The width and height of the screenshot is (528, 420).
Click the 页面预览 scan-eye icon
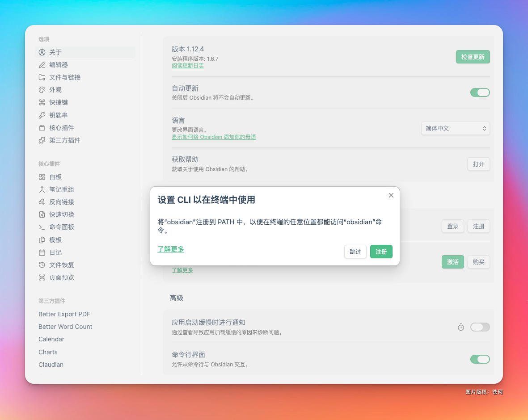[x=42, y=277]
